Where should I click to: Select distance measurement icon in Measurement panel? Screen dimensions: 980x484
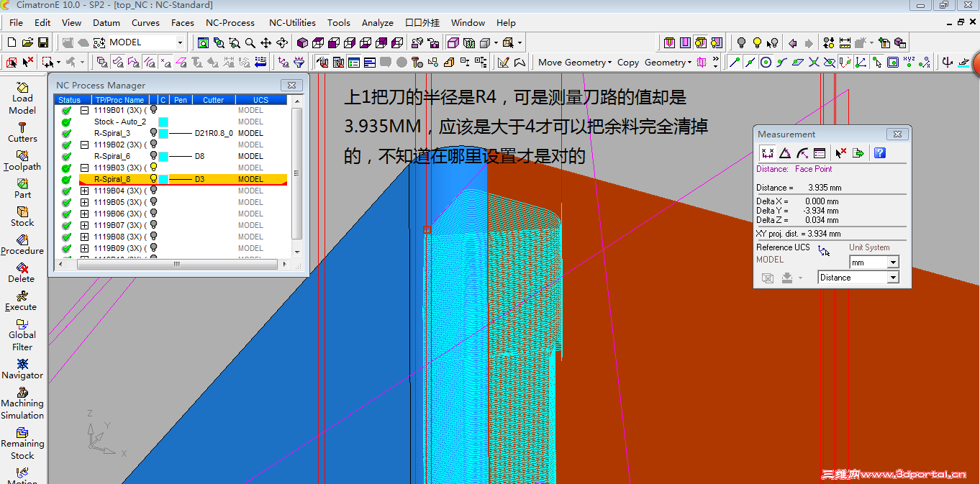(768, 152)
